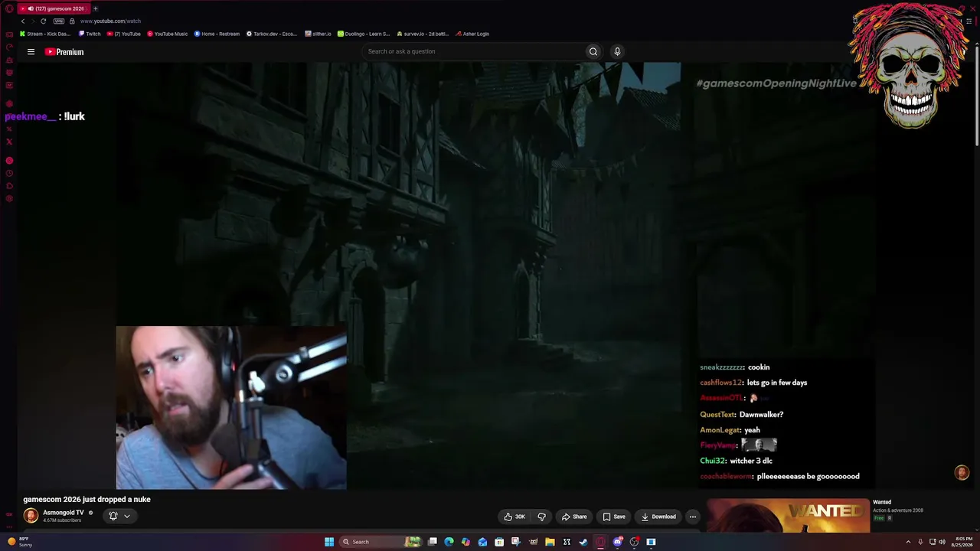Switch to the gamescom 2026 browser tab
Image resolution: width=980 pixels, height=551 pixels.
coord(54,8)
